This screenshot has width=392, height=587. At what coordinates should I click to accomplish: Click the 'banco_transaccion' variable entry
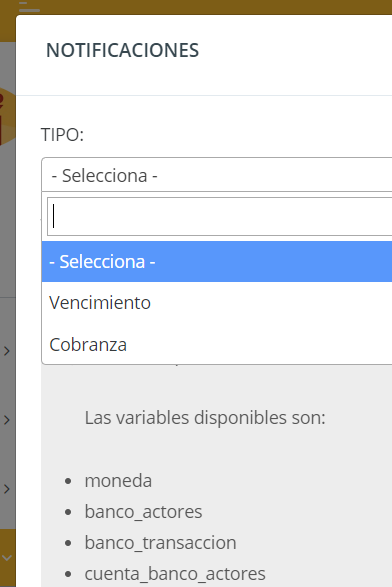click(x=161, y=543)
